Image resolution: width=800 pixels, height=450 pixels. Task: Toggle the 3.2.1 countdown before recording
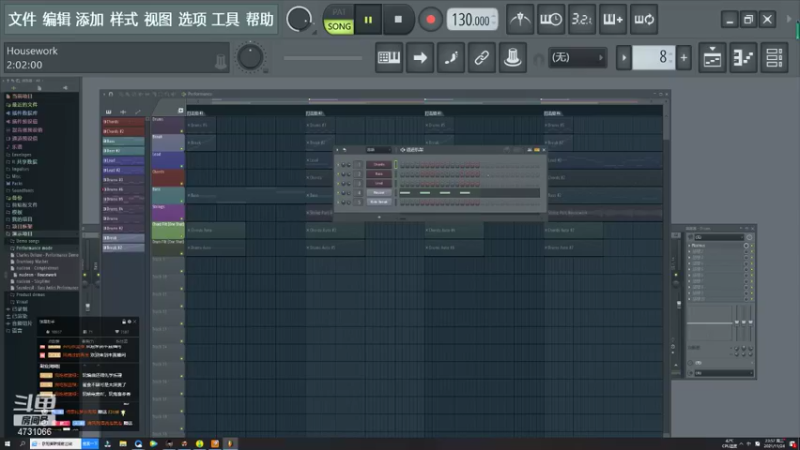click(582, 19)
